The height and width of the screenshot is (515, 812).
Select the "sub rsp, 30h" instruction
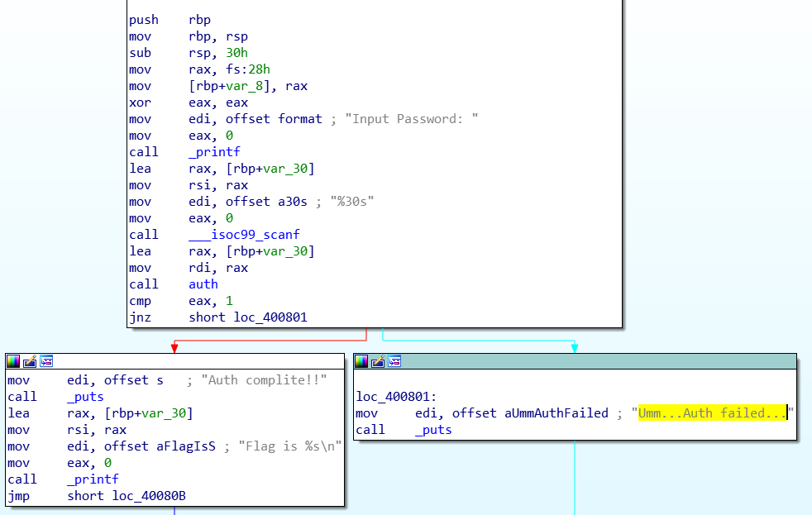(x=189, y=53)
